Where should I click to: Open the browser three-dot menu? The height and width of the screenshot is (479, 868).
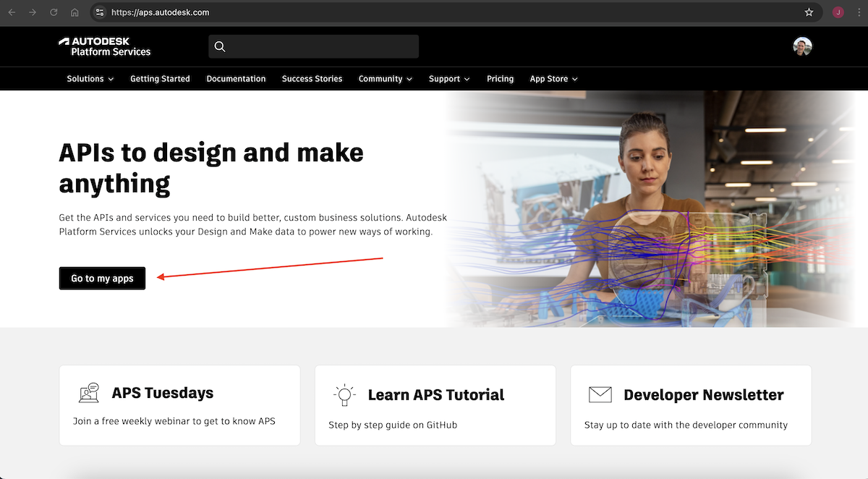858,12
